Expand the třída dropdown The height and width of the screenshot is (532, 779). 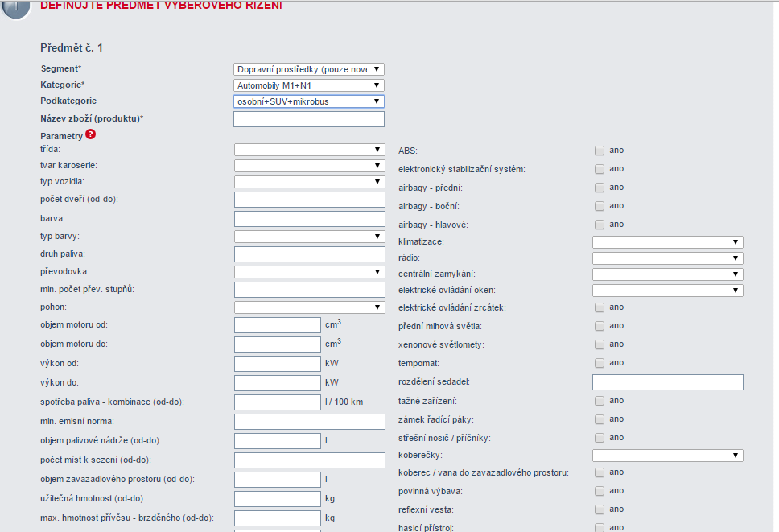coord(310,150)
